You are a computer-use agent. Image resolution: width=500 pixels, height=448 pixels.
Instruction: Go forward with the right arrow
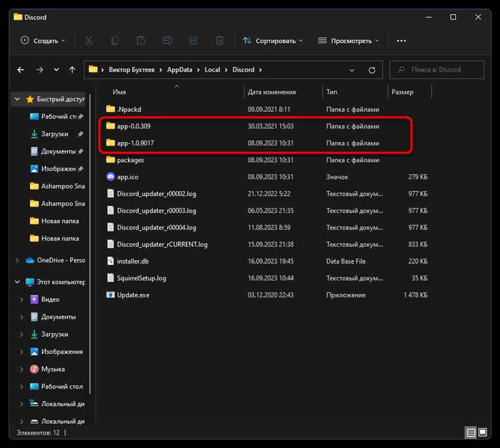click(x=39, y=70)
